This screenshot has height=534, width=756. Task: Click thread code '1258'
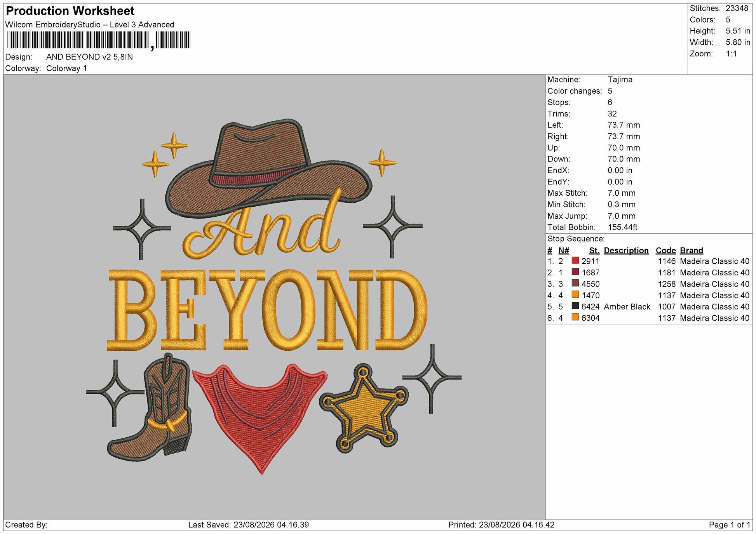pyautogui.click(x=667, y=284)
